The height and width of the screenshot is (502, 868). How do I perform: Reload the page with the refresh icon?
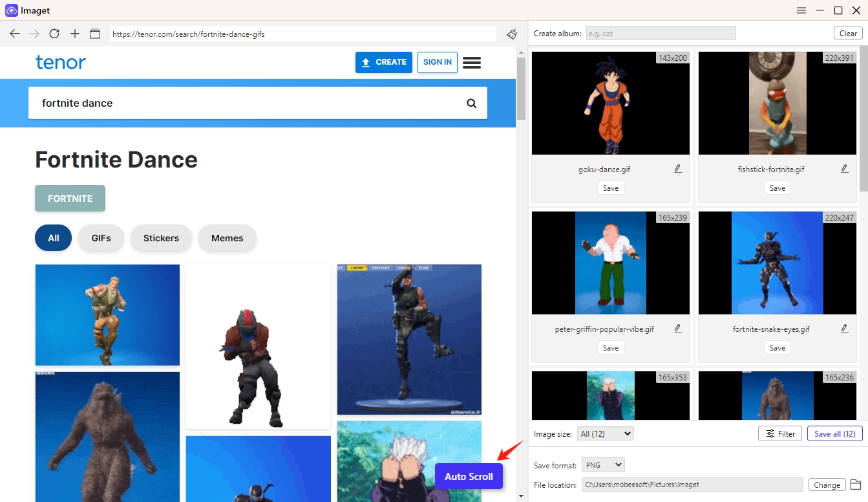[x=54, y=34]
